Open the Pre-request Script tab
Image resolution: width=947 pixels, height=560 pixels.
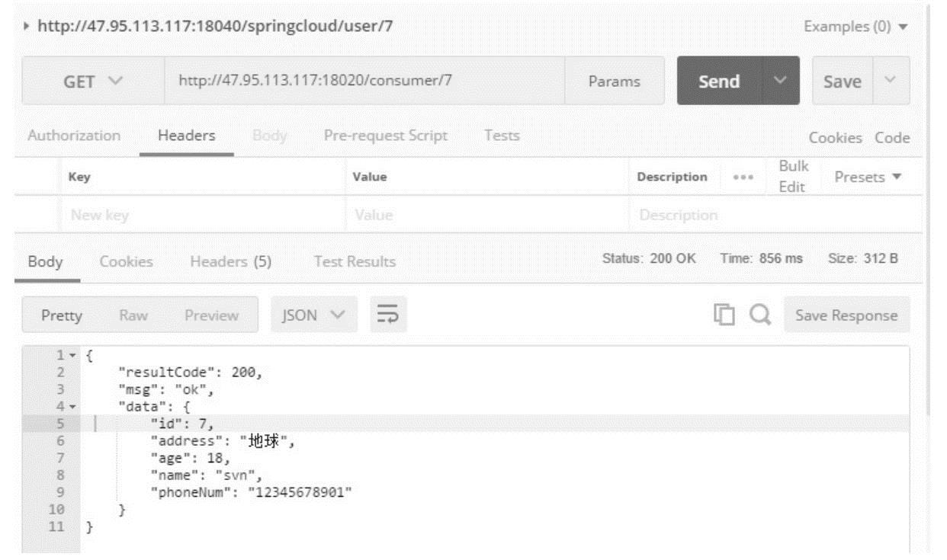[387, 136]
